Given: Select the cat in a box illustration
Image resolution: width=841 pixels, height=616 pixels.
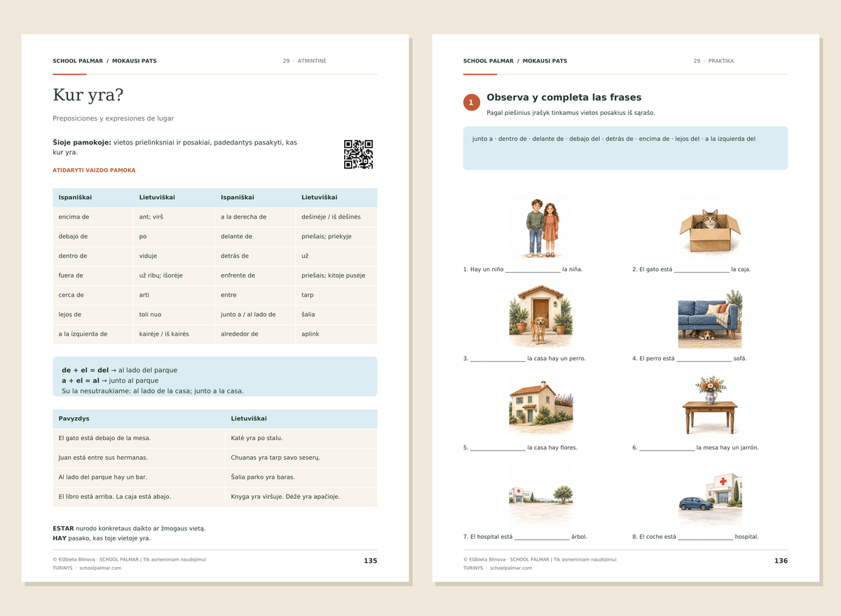Looking at the screenshot, I should pos(710,228).
